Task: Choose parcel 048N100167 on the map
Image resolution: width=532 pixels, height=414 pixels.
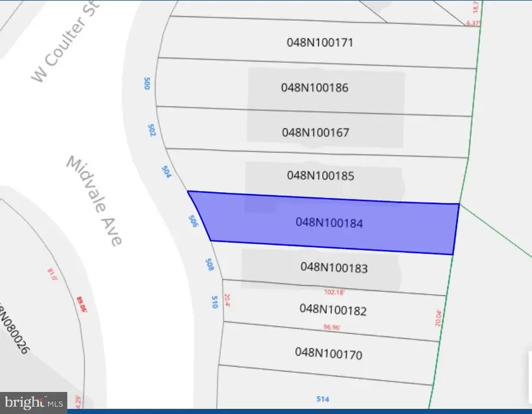Action: (316, 132)
